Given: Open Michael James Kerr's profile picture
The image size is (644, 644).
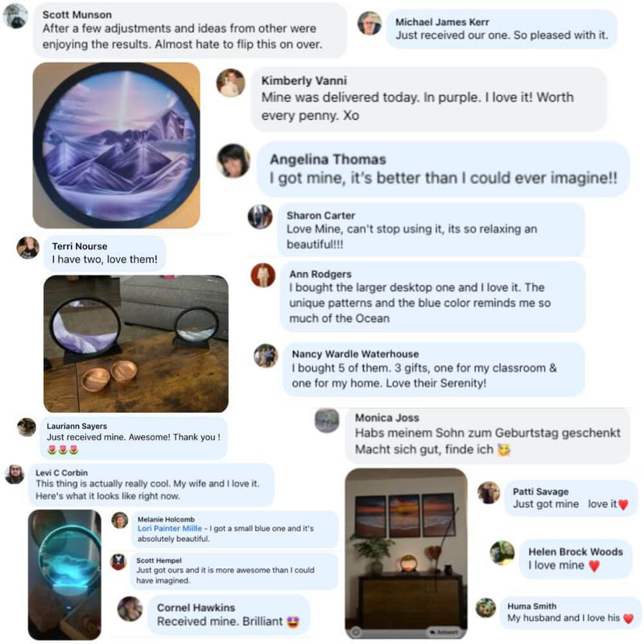Looking at the screenshot, I should tap(369, 23).
